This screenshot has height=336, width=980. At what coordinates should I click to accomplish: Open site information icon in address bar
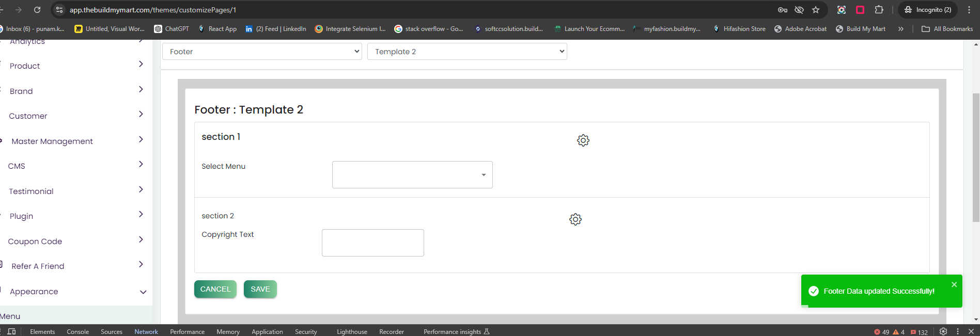(59, 10)
